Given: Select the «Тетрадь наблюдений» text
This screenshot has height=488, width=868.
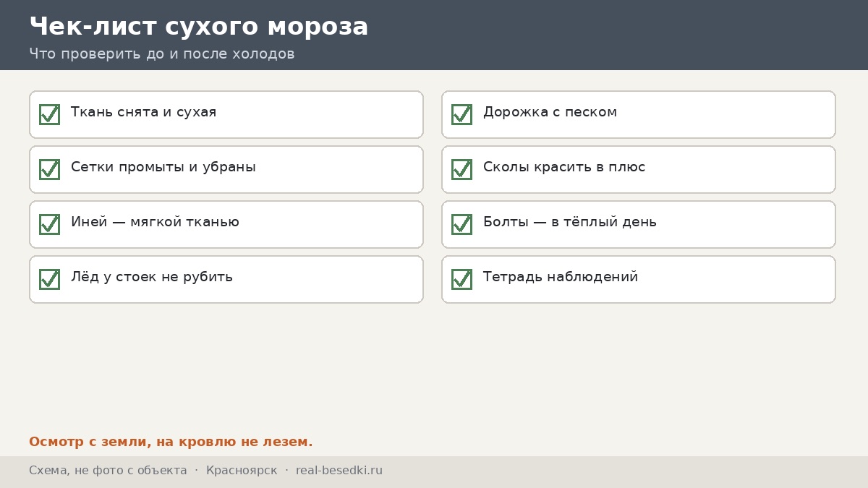Looking at the screenshot, I should (x=561, y=277).
